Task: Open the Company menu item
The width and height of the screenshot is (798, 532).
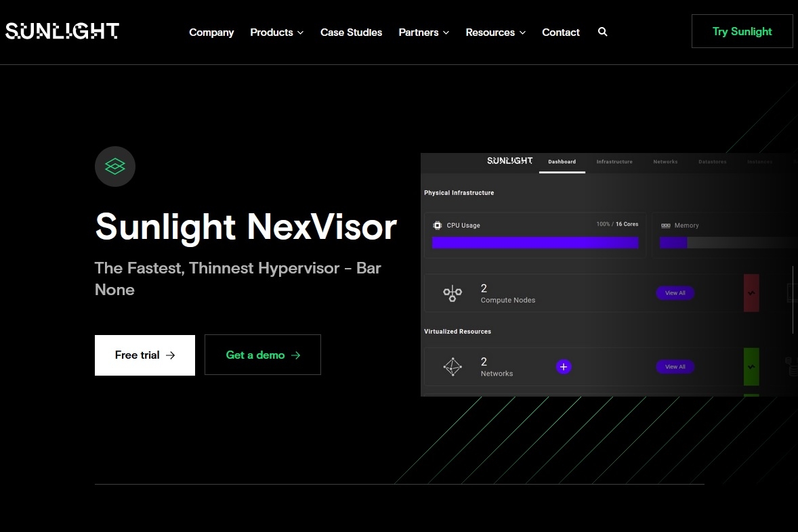Action: 211,32
